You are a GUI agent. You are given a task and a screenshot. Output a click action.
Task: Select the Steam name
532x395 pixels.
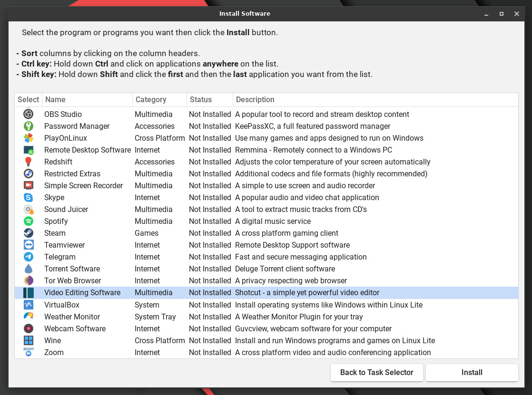55,233
